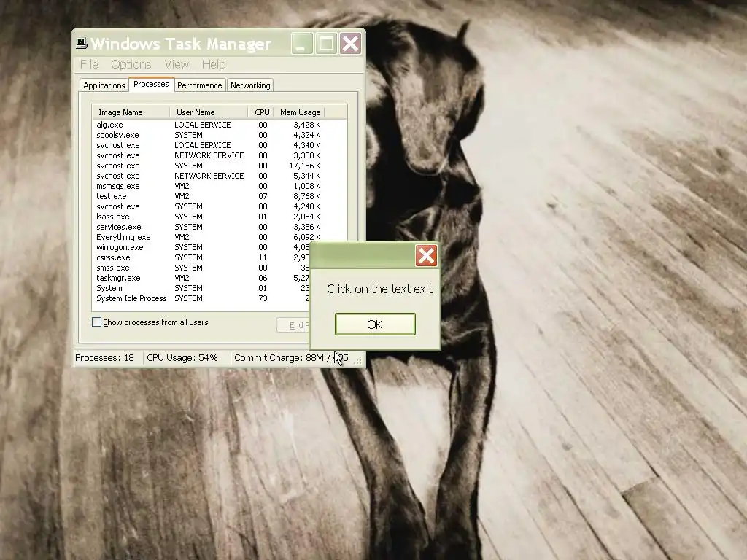Select the alg.exe process row

click(x=209, y=125)
